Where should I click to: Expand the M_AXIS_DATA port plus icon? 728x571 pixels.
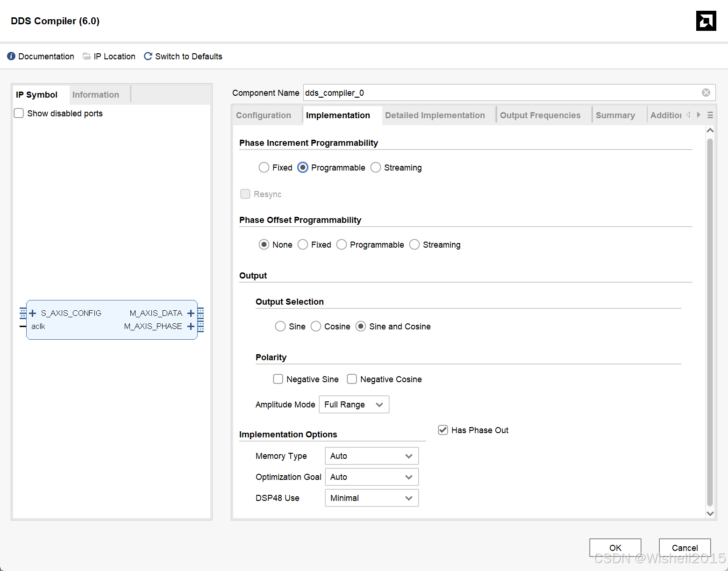pyautogui.click(x=191, y=313)
